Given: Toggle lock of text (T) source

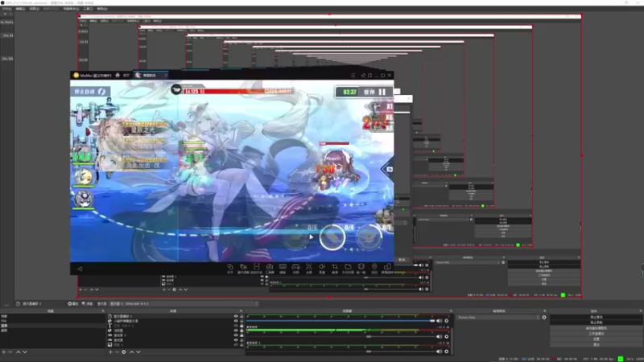Looking at the screenshot, I should pos(242,326).
